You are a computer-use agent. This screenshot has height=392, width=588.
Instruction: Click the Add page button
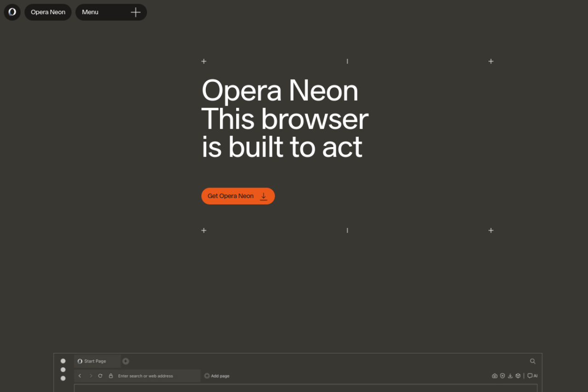pyautogui.click(x=217, y=376)
